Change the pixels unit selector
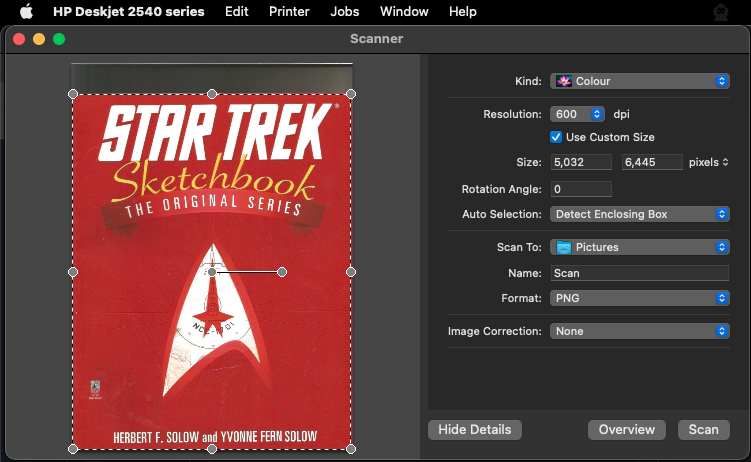The image size is (751, 462). tap(709, 162)
